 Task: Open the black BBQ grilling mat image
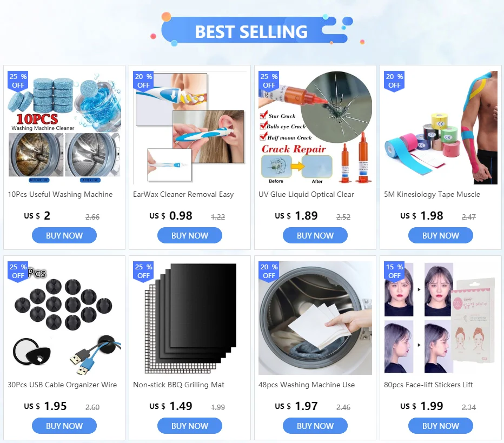click(x=190, y=318)
